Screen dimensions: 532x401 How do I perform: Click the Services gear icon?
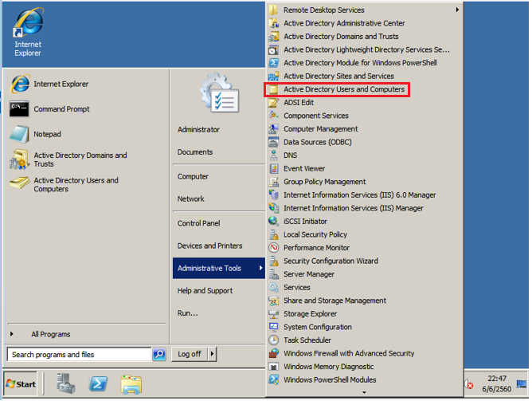[273, 288]
